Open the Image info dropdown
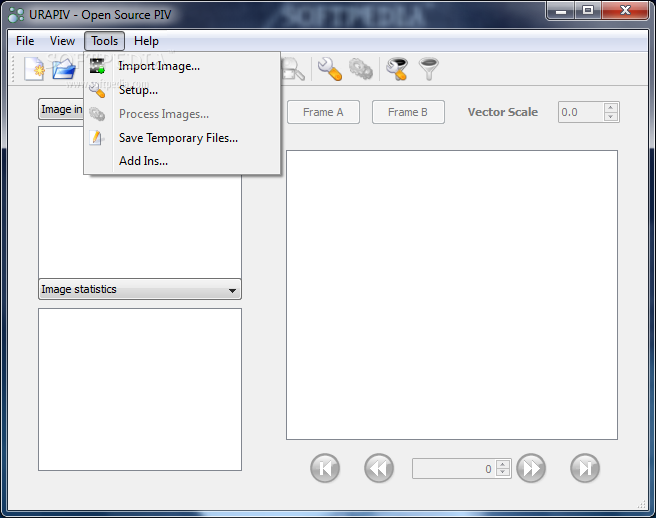 [61, 110]
